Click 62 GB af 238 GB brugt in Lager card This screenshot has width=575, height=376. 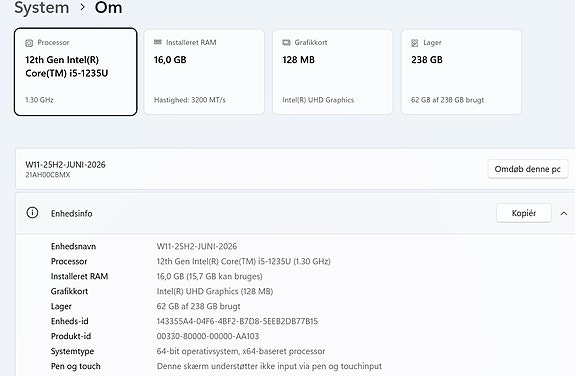(447, 100)
